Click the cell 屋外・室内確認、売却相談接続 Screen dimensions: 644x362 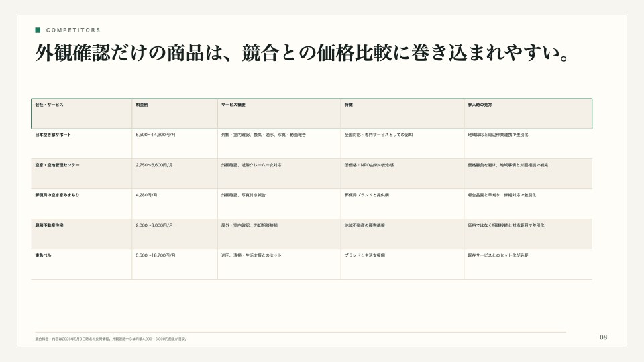[279, 234]
